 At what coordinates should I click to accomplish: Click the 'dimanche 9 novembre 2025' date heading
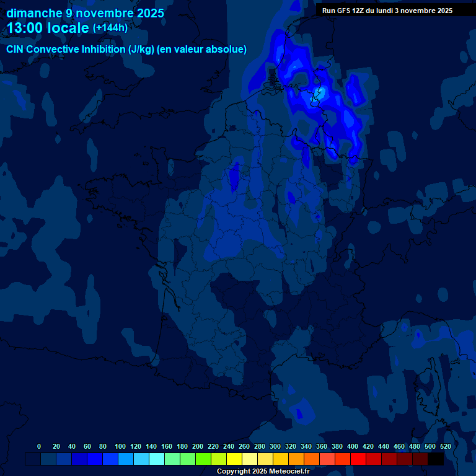click(x=86, y=13)
